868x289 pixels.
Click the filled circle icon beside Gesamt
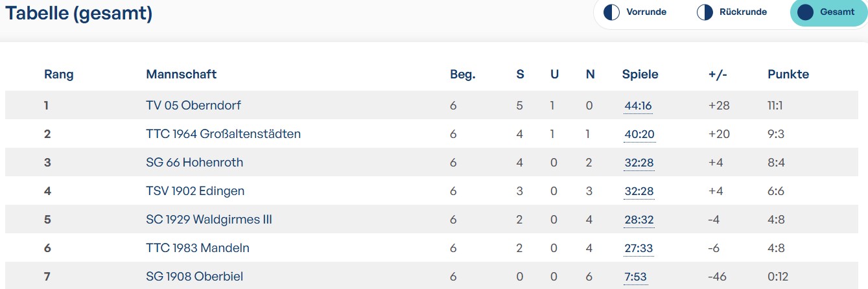[805, 12]
